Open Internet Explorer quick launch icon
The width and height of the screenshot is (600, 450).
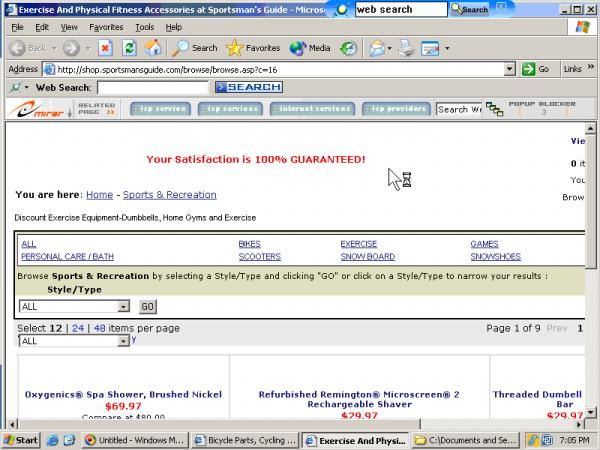(x=52, y=440)
